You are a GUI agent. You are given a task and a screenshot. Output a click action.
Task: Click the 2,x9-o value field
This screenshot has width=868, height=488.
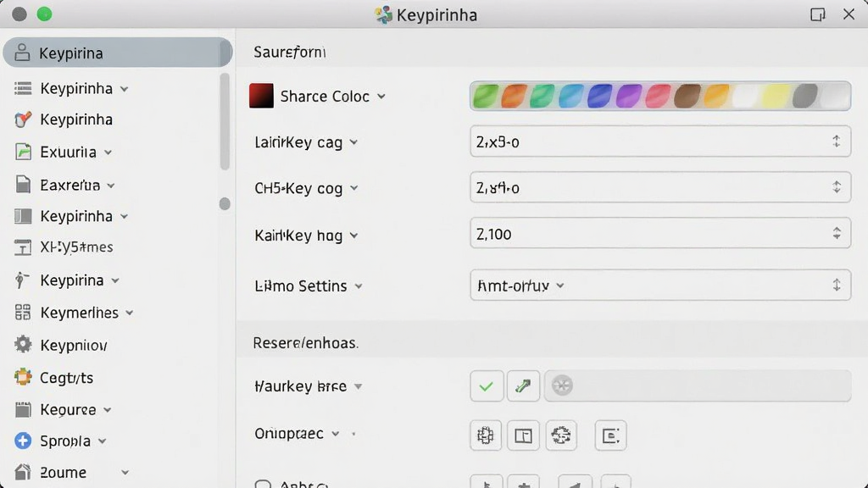(x=659, y=141)
